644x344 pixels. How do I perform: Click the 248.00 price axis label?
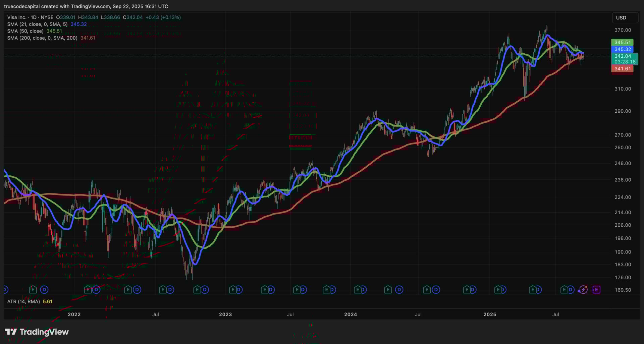click(x=623, y=163)
